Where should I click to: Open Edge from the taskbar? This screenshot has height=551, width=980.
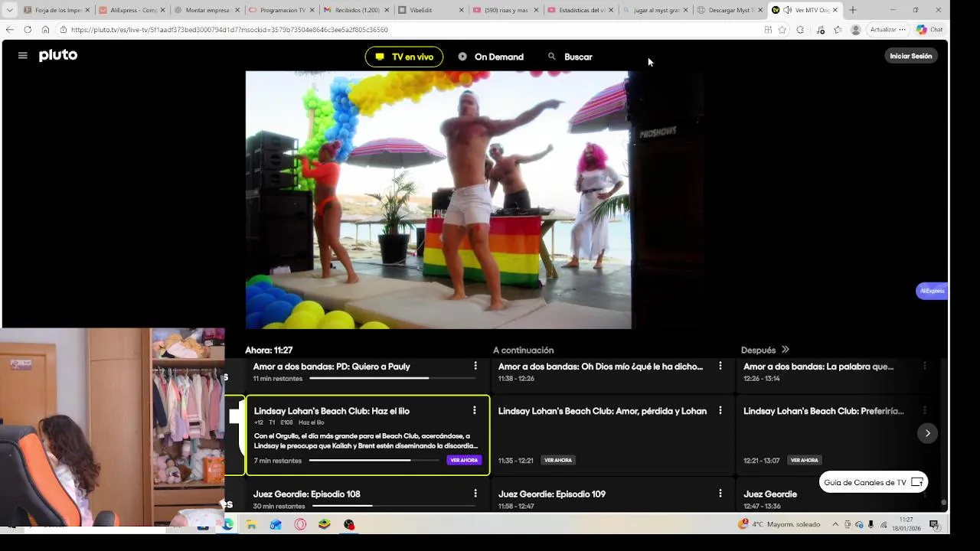[227, 524]
